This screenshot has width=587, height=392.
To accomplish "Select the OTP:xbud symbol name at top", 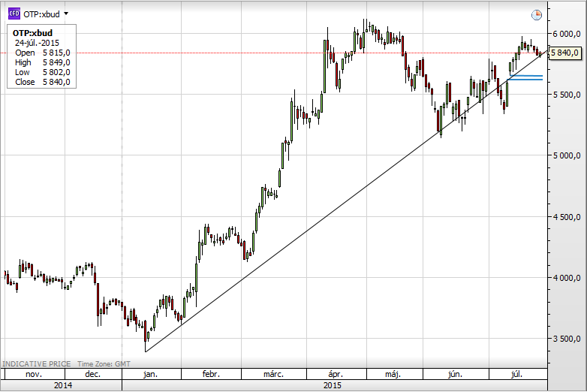I will click(x=41, y=14).
